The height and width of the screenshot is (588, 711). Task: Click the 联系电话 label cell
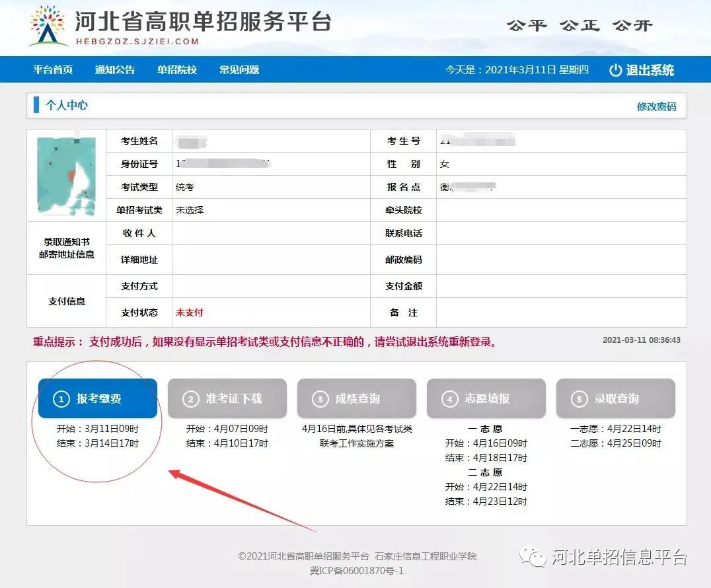[x=404, y=233]
